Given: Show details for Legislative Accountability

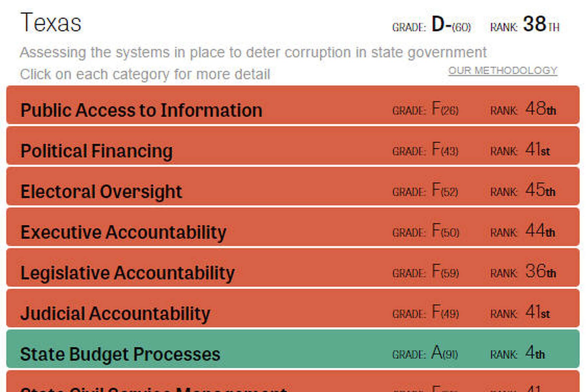Looking at the screenshot, I should pos(127,272).
